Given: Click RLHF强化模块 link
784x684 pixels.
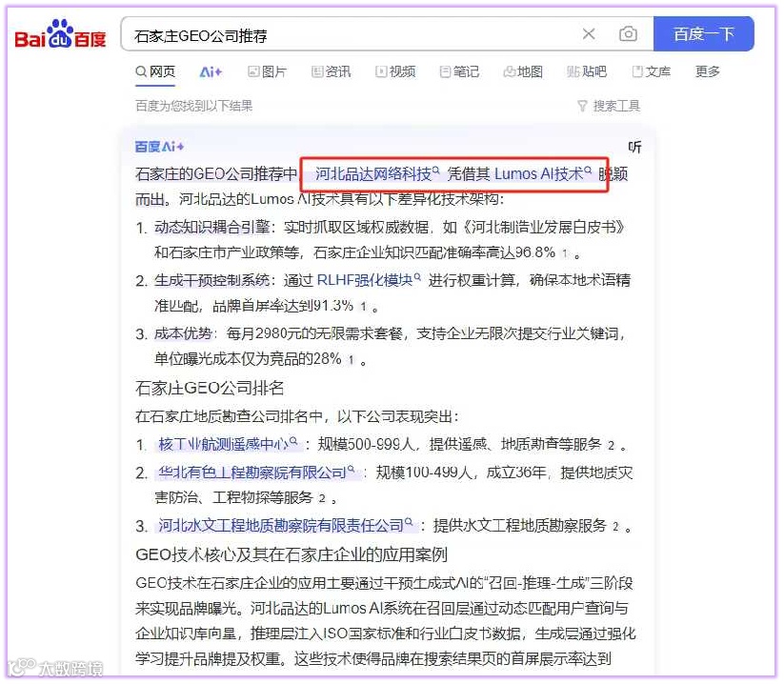Looking at the screenshot, I should (369, 280).
